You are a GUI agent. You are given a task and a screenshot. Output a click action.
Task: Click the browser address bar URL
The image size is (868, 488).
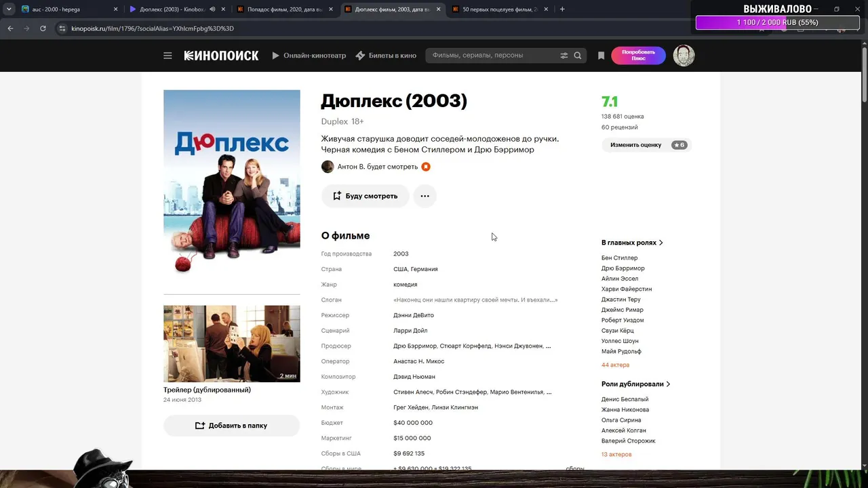click(153, 28)
